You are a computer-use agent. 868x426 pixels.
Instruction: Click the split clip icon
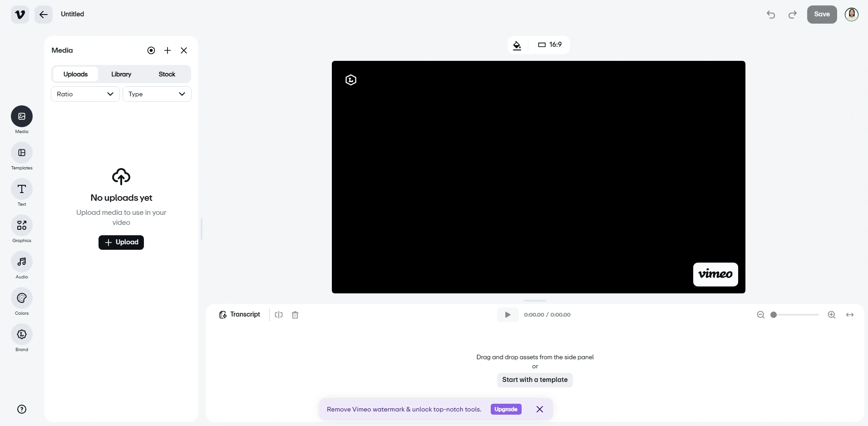click(x=279, y=315)
